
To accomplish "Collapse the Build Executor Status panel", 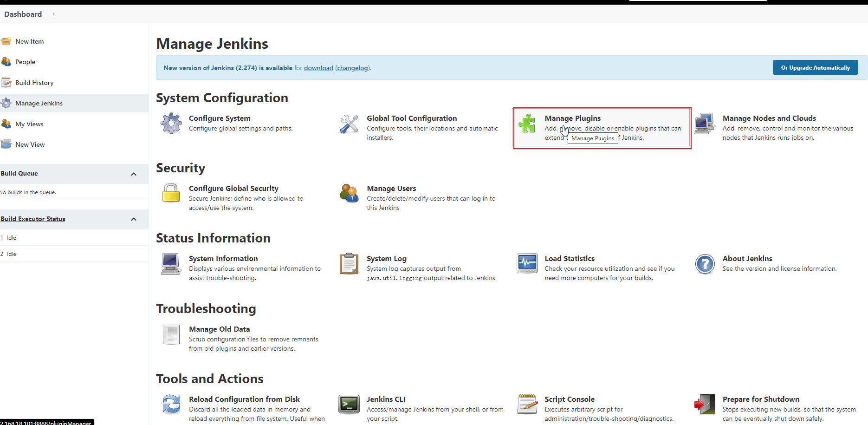I will [134, 219].
